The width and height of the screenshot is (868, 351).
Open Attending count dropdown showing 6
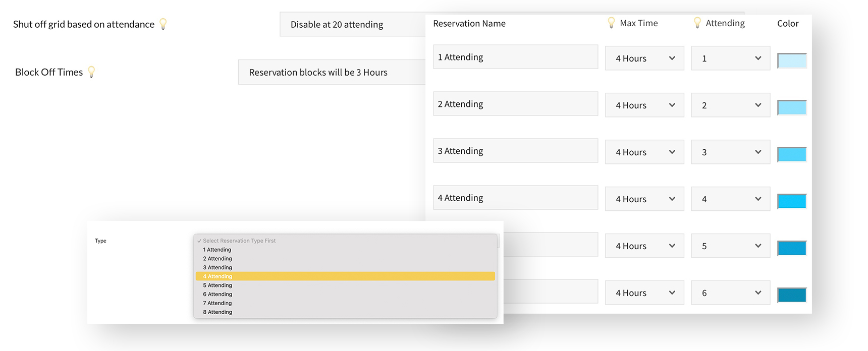pyautogui.click(x=730, y=293)
